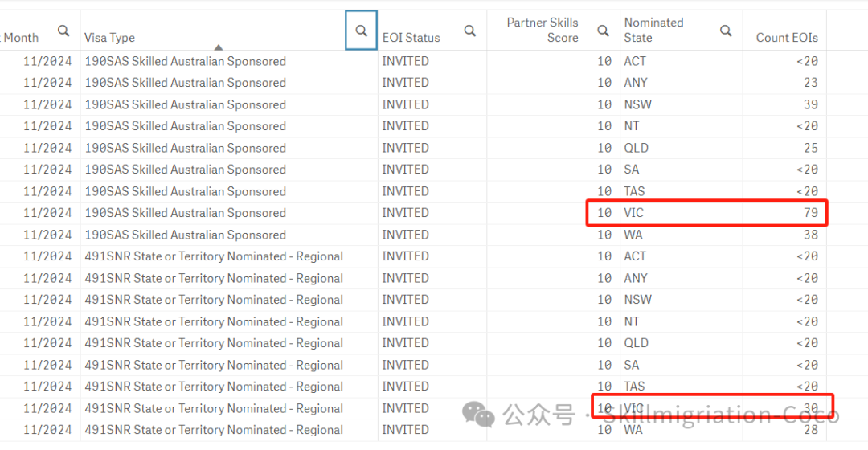This screenshot has height=450, width=868.
Task: Select first 190SAS Skilled Australian Sponsored cell
Action: click(x=186, y=61)
